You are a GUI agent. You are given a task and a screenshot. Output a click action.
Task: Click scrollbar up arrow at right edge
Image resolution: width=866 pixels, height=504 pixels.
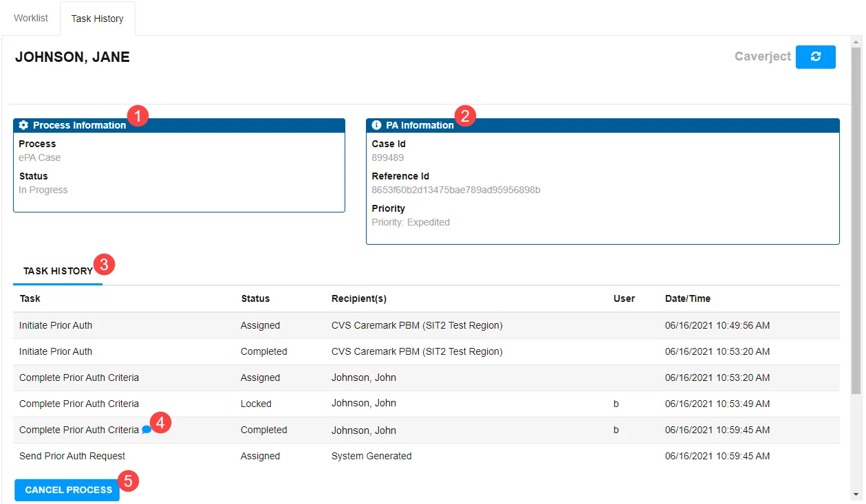[856, 43]
